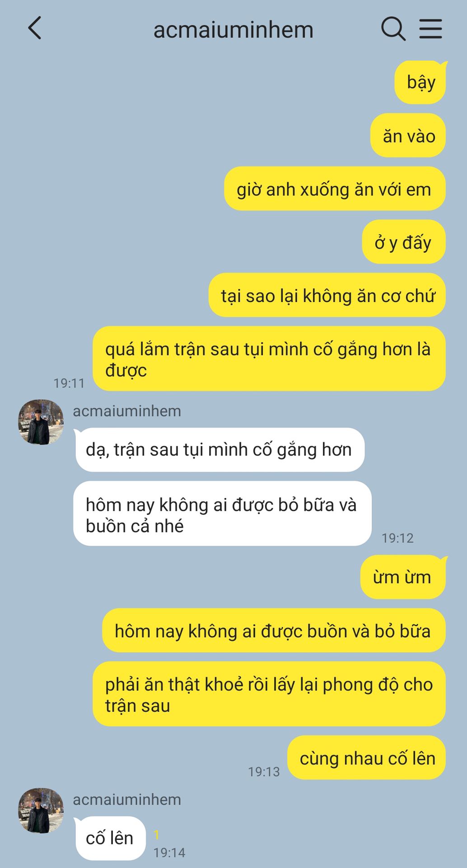This screenshot has height=868, width=467.
Task: Open the lower acmaiuminhem profile avatar
Action: pyautogui.click(x=41, y=811)
